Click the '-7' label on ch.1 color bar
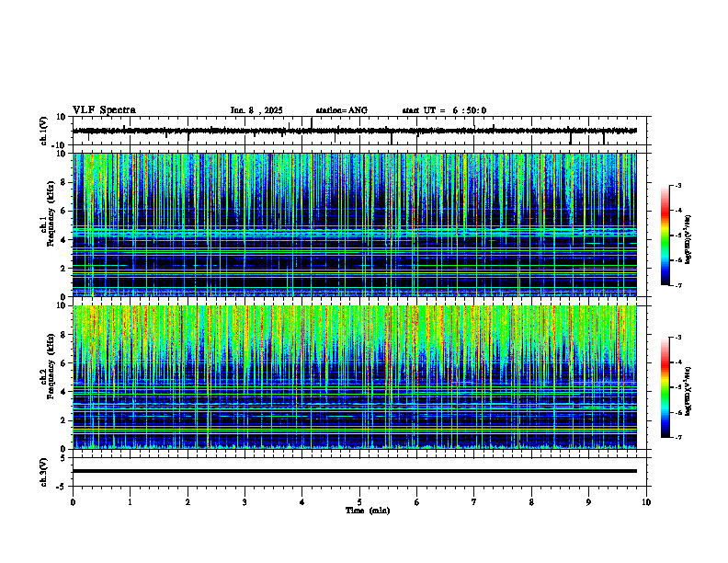 tap(678, 285)
